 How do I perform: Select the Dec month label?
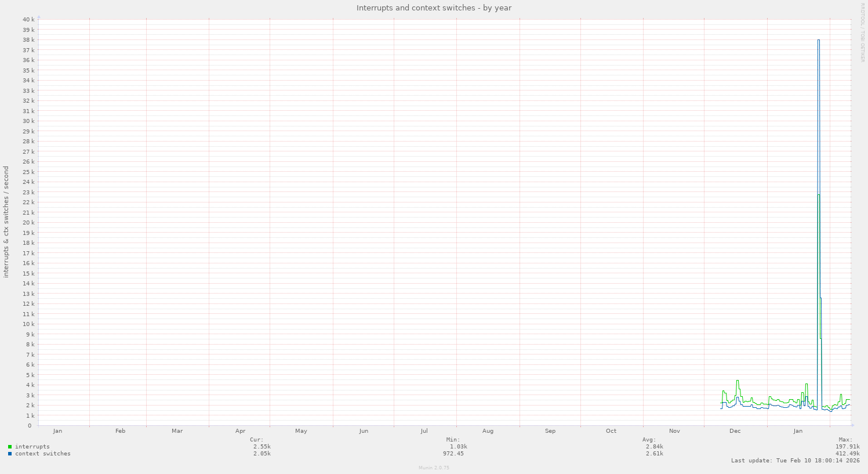[x=735, y=430]
